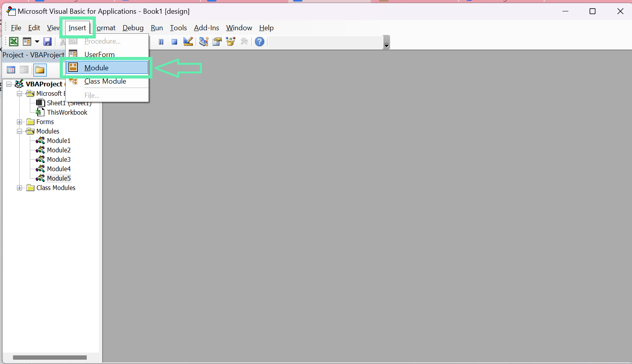Select ThisWorkbook in project tree
The width and height of the screenshot is (632, 364).
coord(67,112)
